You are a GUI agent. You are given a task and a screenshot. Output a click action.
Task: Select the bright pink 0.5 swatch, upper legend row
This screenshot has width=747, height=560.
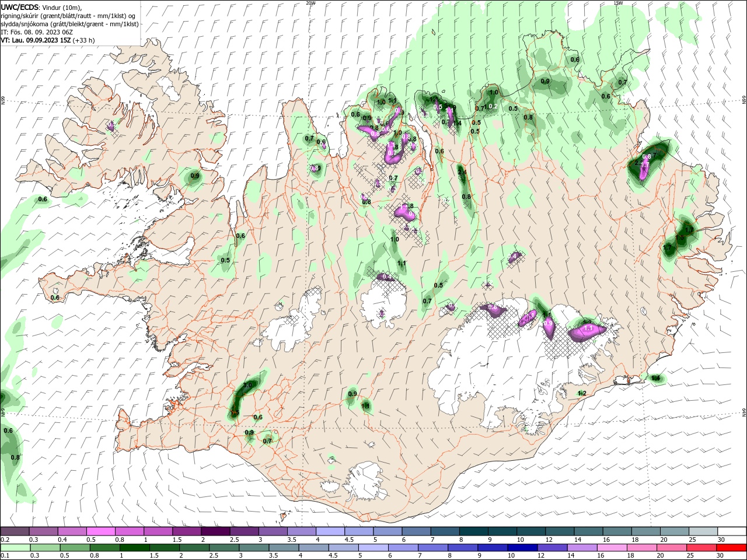click(x=100, y=531)
